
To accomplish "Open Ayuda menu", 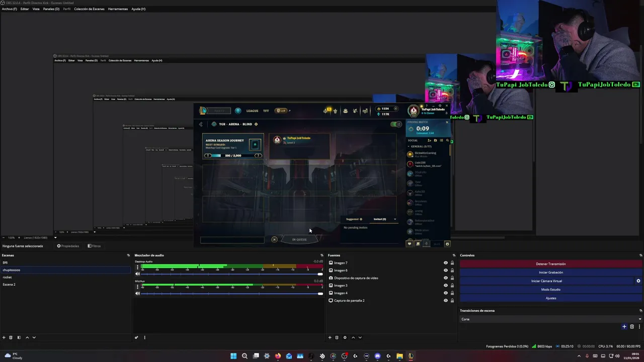I will (x=138, y=9).
